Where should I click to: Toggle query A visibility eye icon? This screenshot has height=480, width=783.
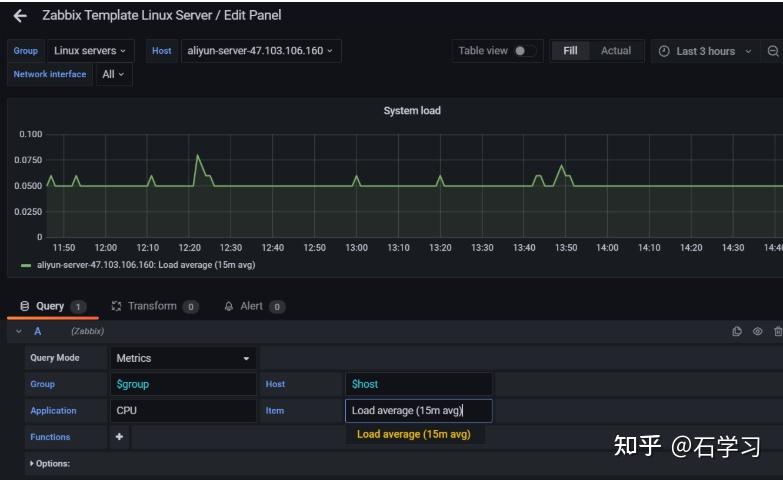(758, 331)
